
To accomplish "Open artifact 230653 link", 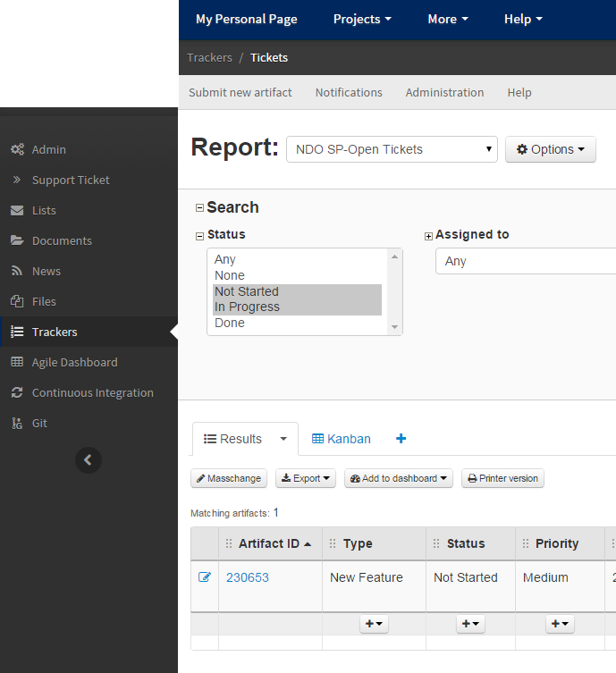I will pyautogui.click(x=248, y=577).
